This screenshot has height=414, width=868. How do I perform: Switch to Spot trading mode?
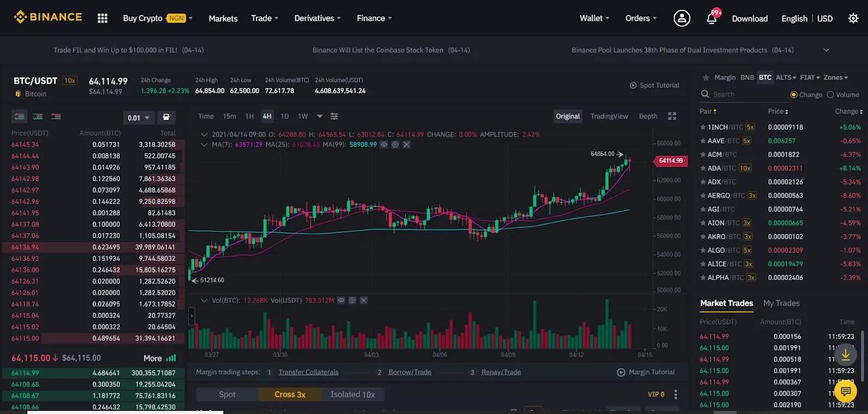coord(227,394)
